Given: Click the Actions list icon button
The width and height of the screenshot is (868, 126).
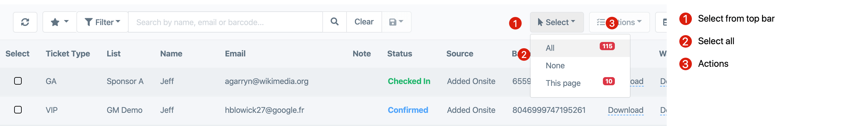Looking at the screenshot, I should (x=600, y=22).
